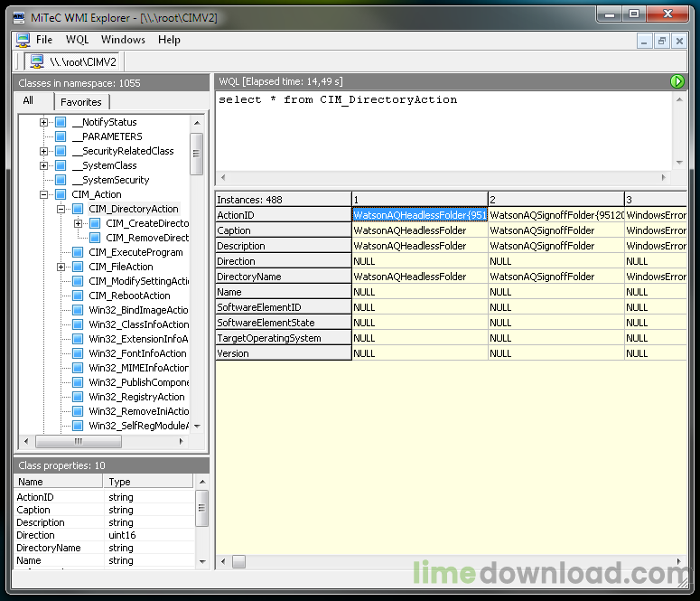Click the class tree vertical scrollbar thumb
The height and width of the screenshot is (601, 700).
click(196, 154)
